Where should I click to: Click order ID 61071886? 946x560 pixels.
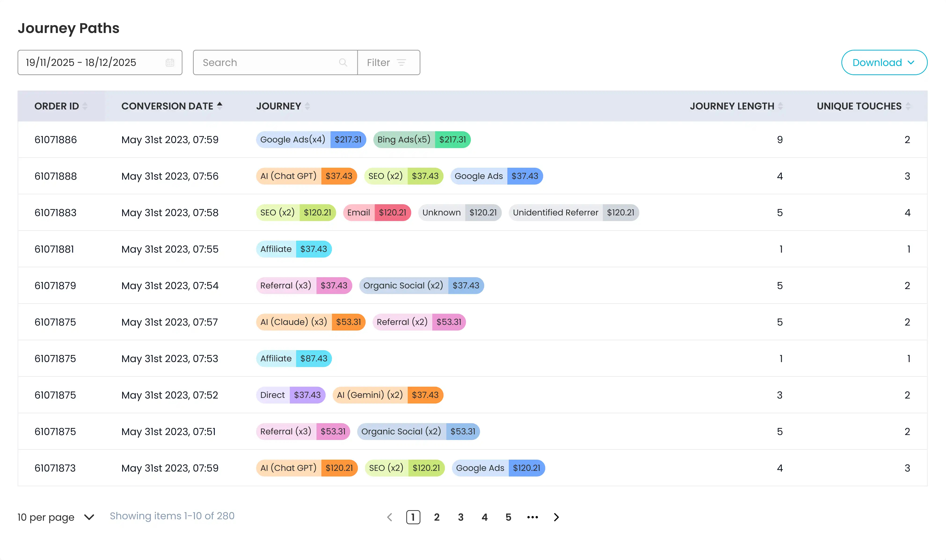coord(56,140)
